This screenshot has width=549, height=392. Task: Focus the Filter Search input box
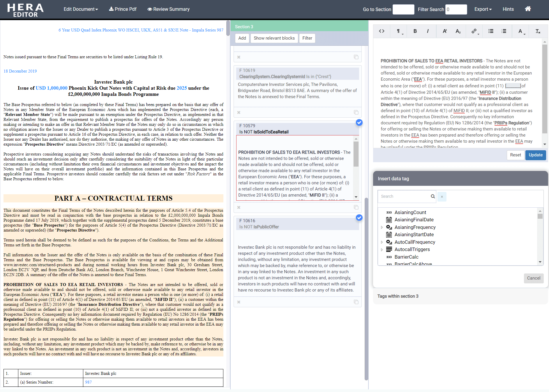coord(456,9)
